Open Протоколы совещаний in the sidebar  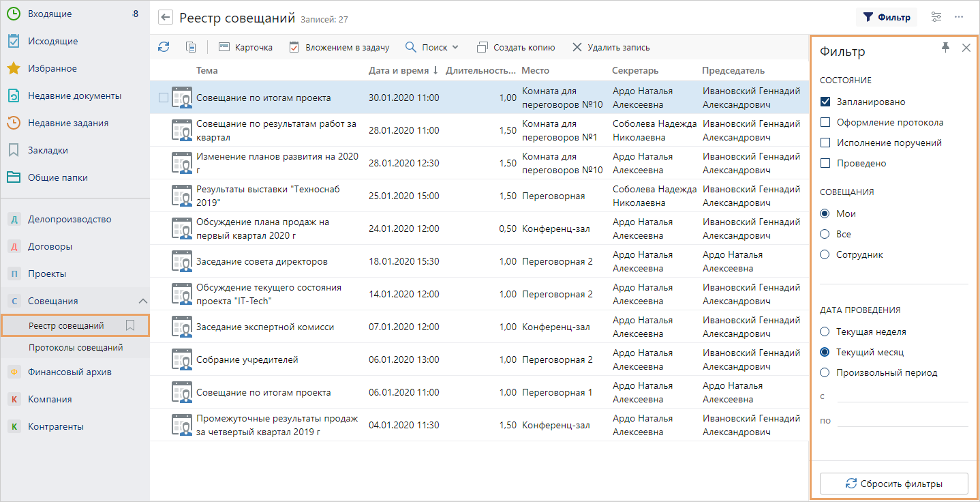(76, 347)
